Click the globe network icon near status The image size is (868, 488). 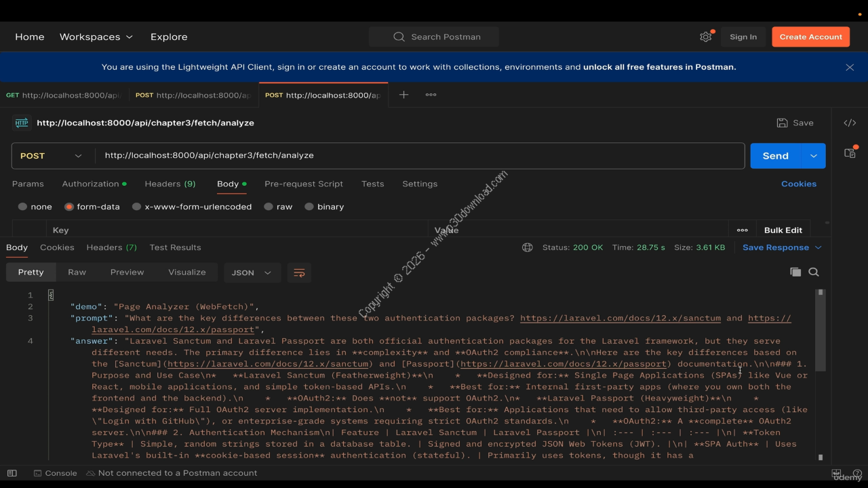(x=527, y=247)
